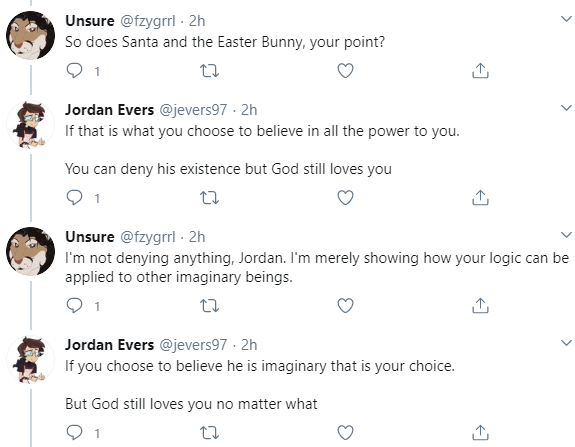The image size is (575, 447).
Task: Expand options chevron on Jordan's first tweet
Action: coord(567,108)
